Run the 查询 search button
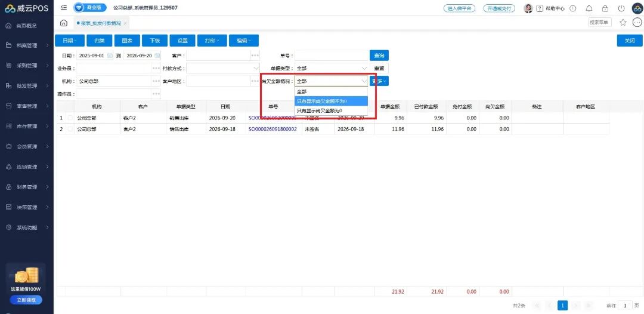The width and height of the screenshot is (644, 314). coord(379,56)
